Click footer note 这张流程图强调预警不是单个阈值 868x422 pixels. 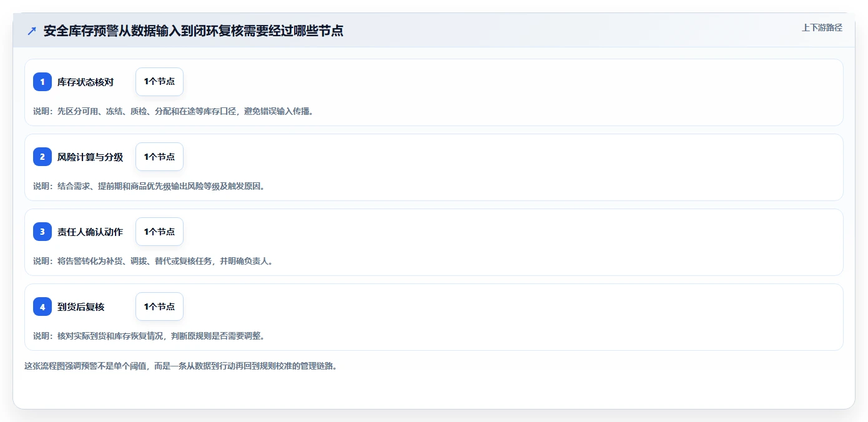(x=181, y=366)
